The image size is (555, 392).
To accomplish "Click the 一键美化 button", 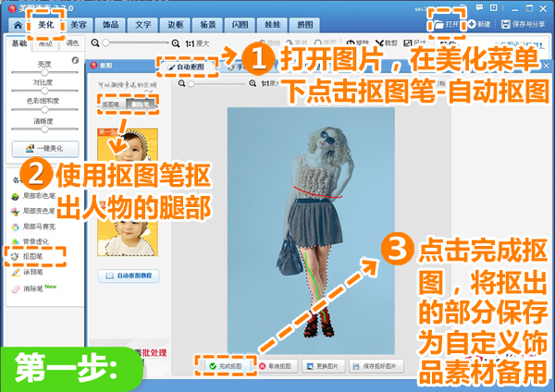I will coord(45,149).
